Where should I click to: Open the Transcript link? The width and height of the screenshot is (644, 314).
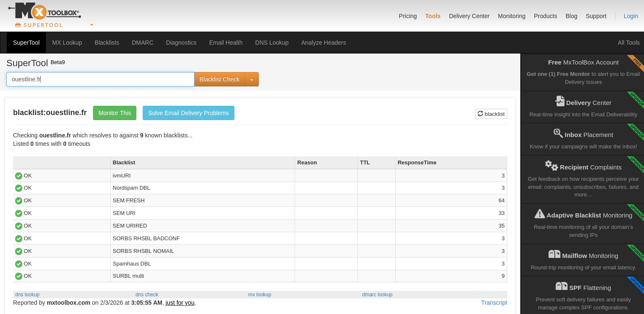pyautogui.click(x=494, y=303)
